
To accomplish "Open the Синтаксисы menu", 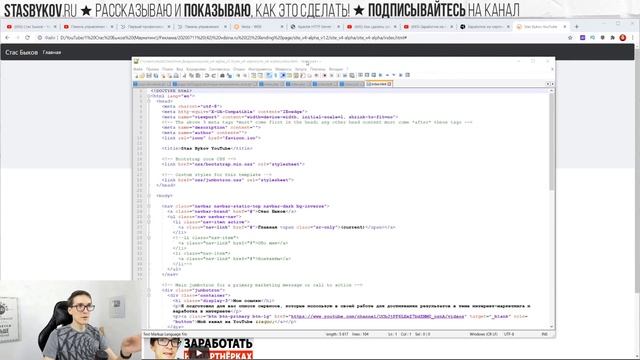I will pyautogui.click(x=219, y=69).
